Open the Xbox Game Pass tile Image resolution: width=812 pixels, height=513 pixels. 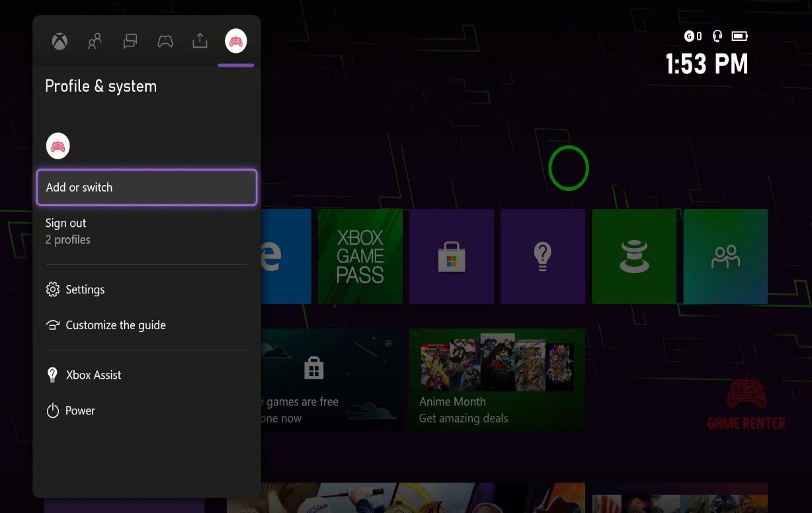[x=360, y=256]
